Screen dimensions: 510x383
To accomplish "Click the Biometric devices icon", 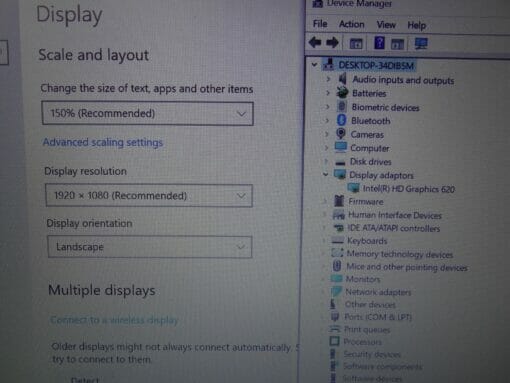I will (x=341, y=106).
